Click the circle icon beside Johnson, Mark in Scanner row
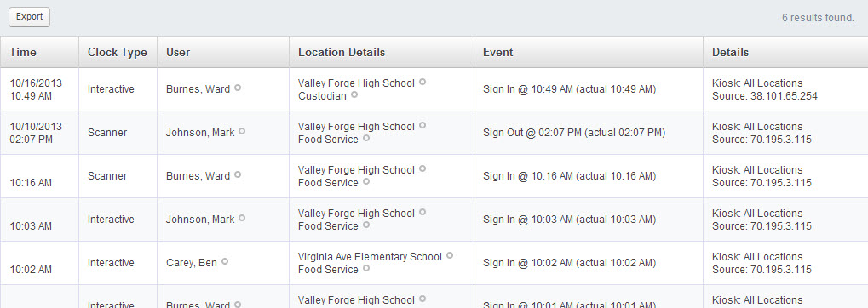This screenshot has height=308, width=868. coord(242,131)
